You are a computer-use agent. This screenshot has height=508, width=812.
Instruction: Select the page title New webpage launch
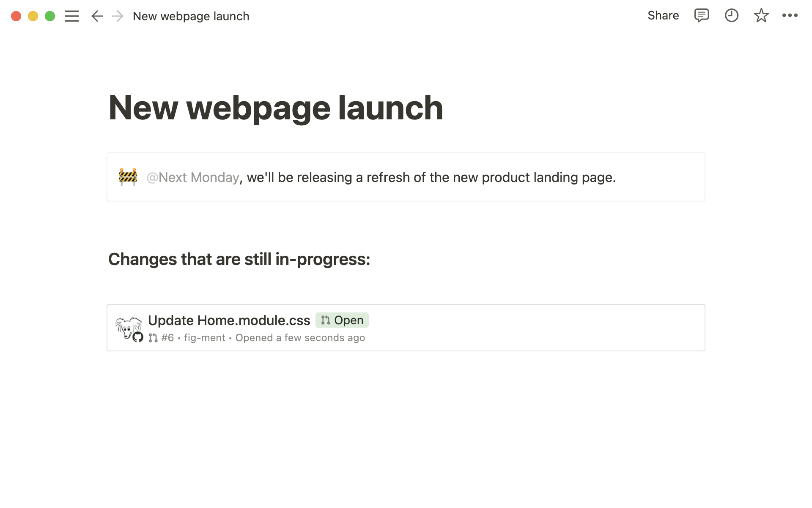click(275, 108)
